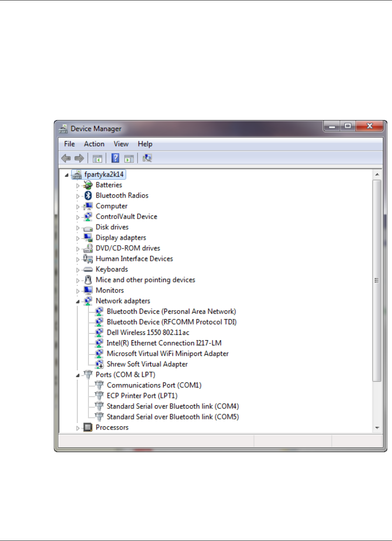Expand the Display adapters node
Image resolution: width=392 pixels, height=541 pixels.
[x=78, y=238]
